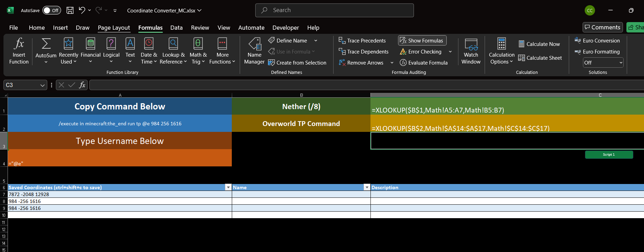Switch to Insert tab

pyautogui.click(x=60, y=28)
